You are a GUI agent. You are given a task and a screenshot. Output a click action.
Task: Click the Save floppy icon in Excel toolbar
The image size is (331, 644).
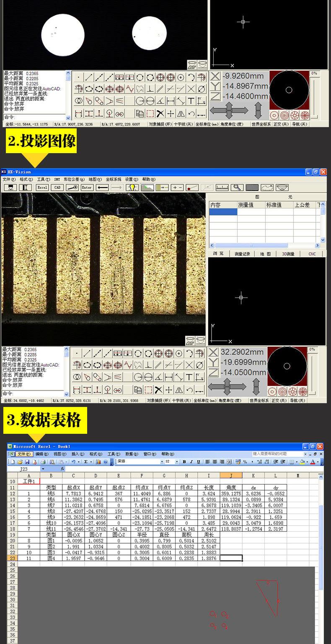[x=27, y=462]
